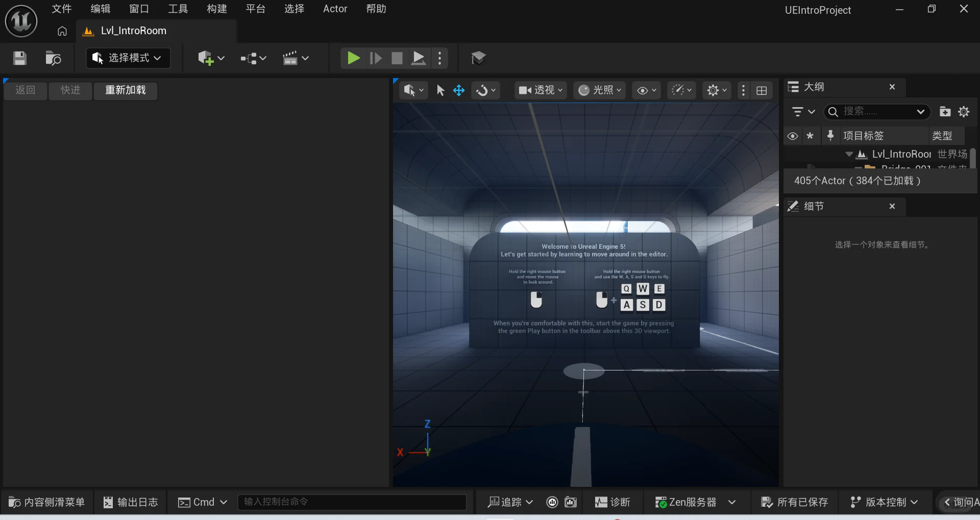980x520 pixels.
Task: Click the 重新加载 button
Action: pyautogui.click(x=126, y=90)
